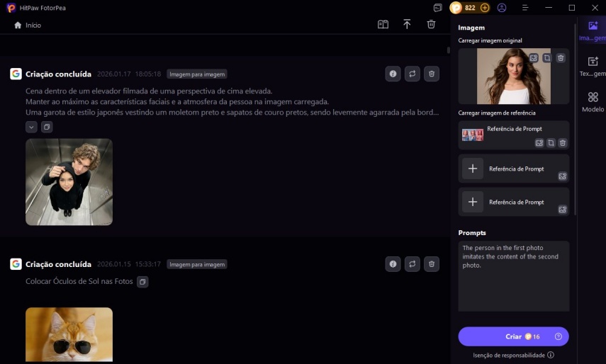Add more coins with plus icon
606x364 pixels.
pyautogui.click(x=485, y=8)
